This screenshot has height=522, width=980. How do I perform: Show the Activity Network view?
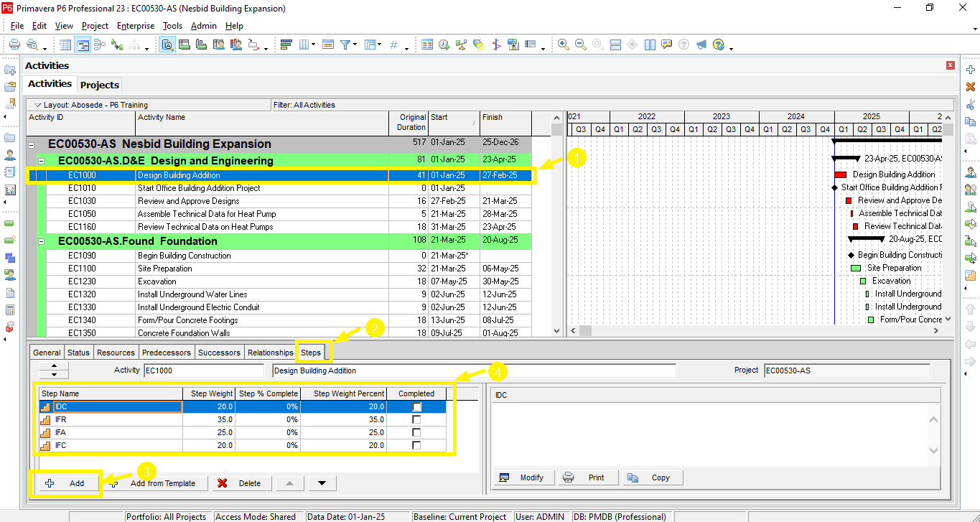(x=100, y=45)
